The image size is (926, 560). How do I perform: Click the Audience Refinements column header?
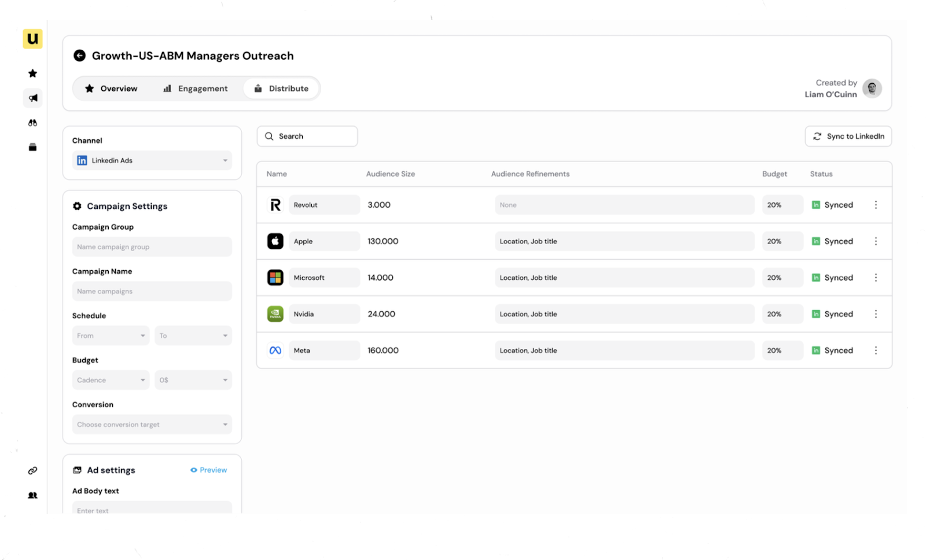coord(530,174)
